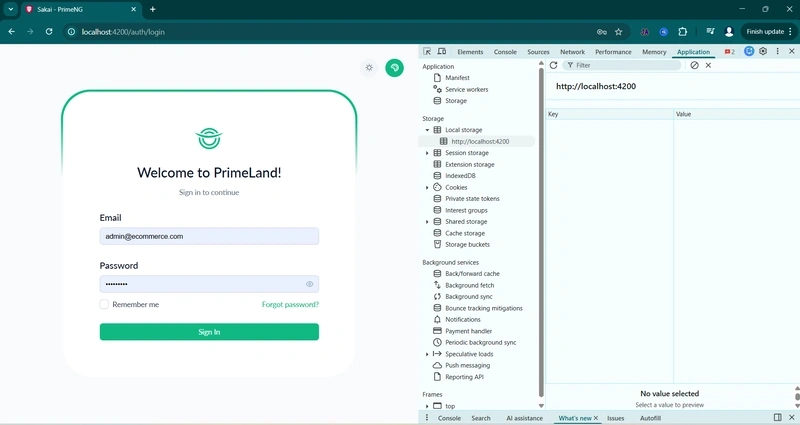Close the DevTools panel

792,51
